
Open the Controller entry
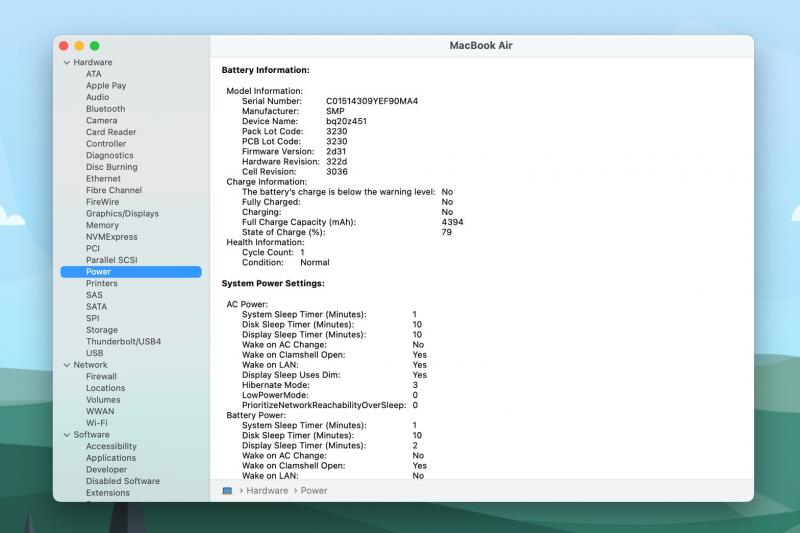click(x=106, y=144)
